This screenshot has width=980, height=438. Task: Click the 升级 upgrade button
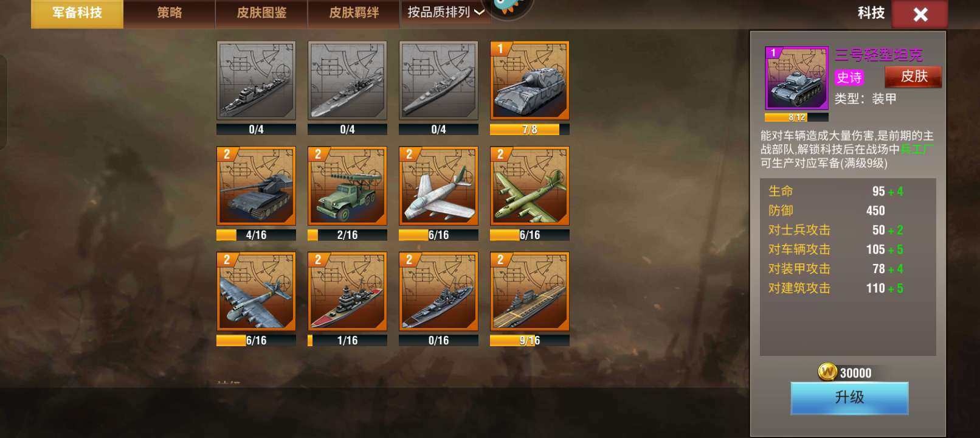[x=849, y=398]
